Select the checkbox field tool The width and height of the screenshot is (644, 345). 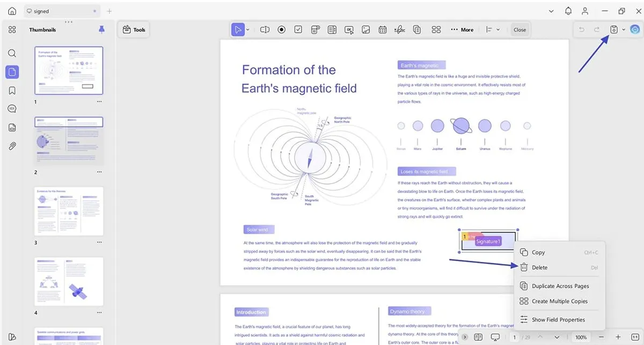click(x=298, y=30)
